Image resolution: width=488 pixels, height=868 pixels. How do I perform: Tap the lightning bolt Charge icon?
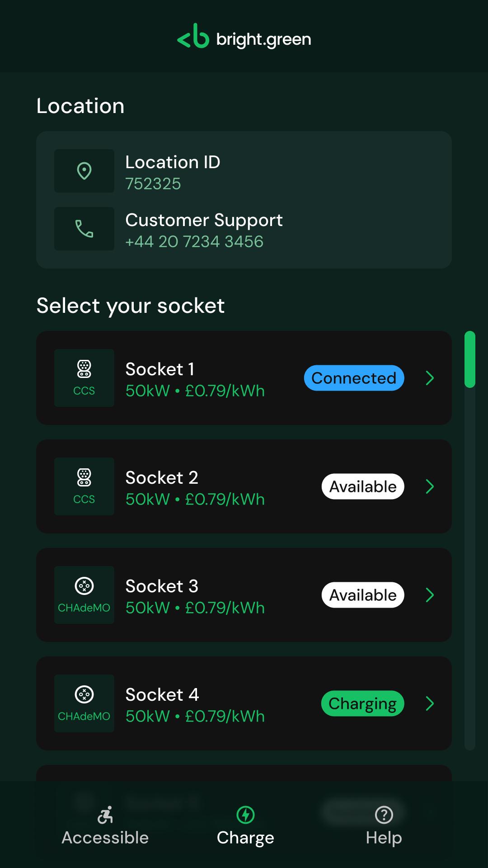point(245,815)
